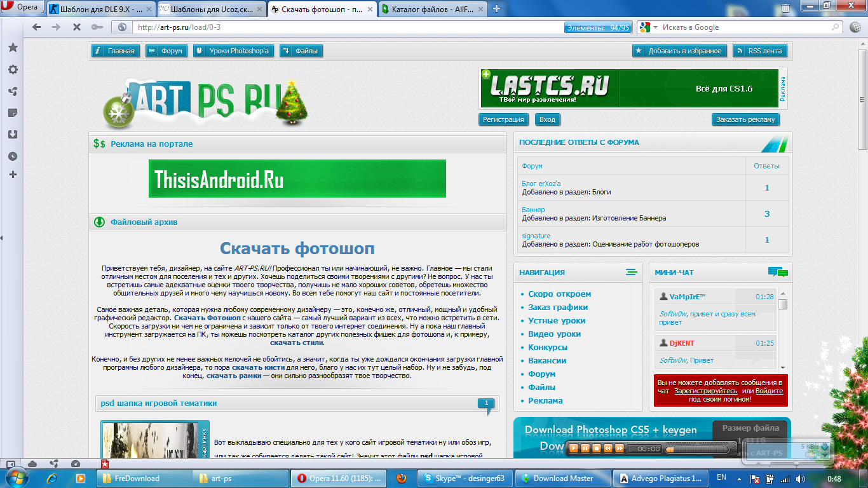Open the Файлы site menu button
Image resolution: width=868 pixels, height=488 pixels.
click(x=301, y=51)
